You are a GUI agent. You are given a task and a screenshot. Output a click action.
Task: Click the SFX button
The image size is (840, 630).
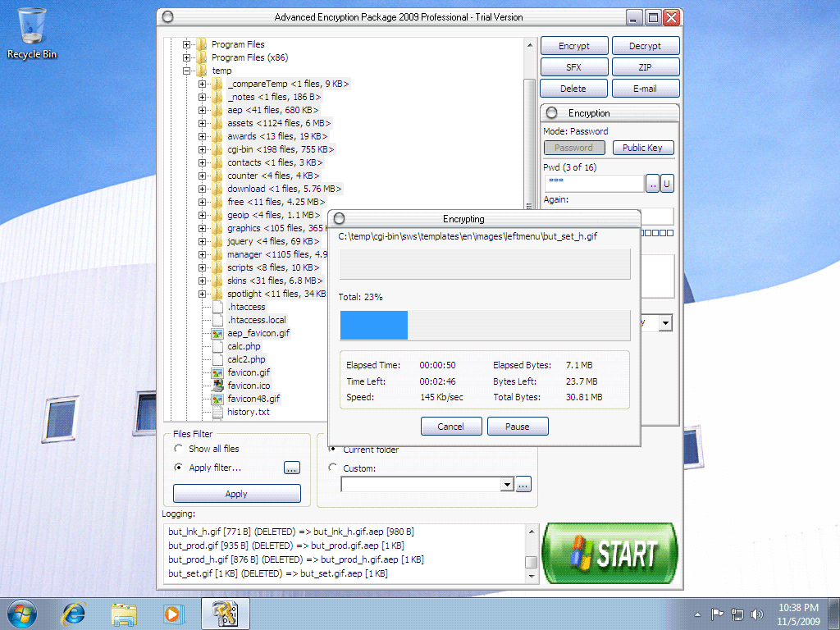point(574,67)
